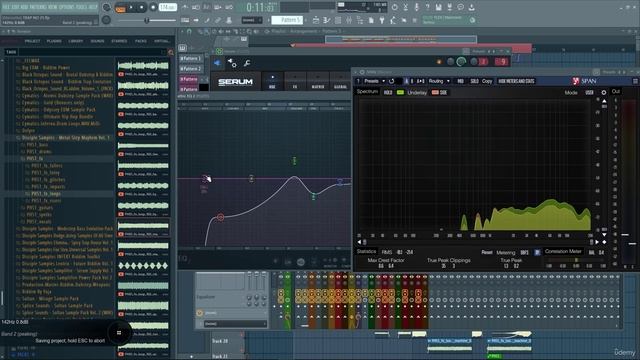Switch to Serum FX tab
The image size is (640, 360).
point(295,82)
